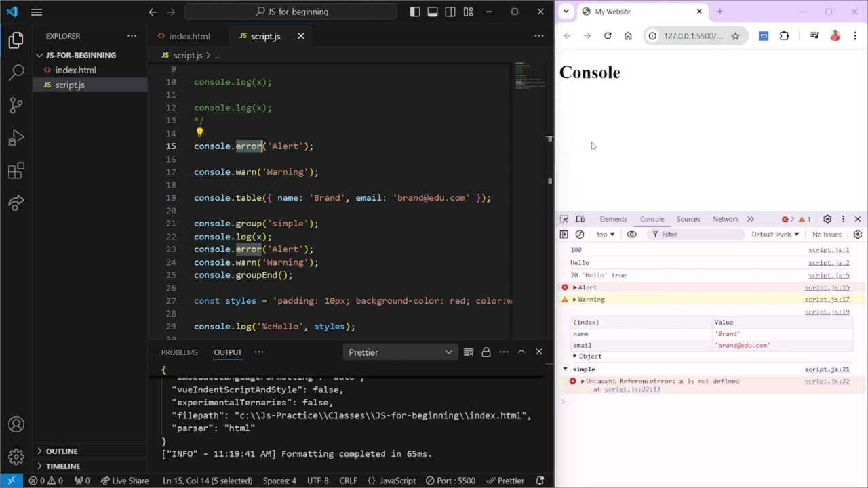The height and width of the screenshot is (488, 868).
Task: Switch to the Sources DevTools tab
Action: pos(688,219)
